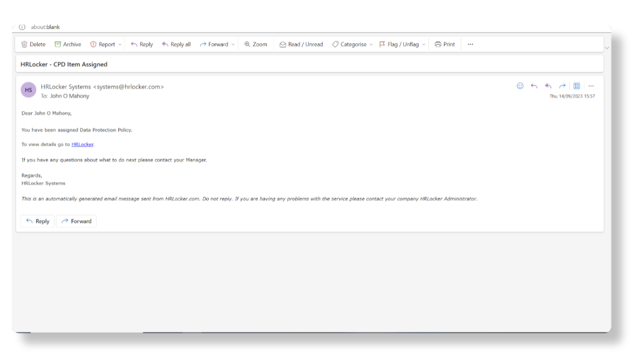Click the HS sender avatar

[28, 90]
